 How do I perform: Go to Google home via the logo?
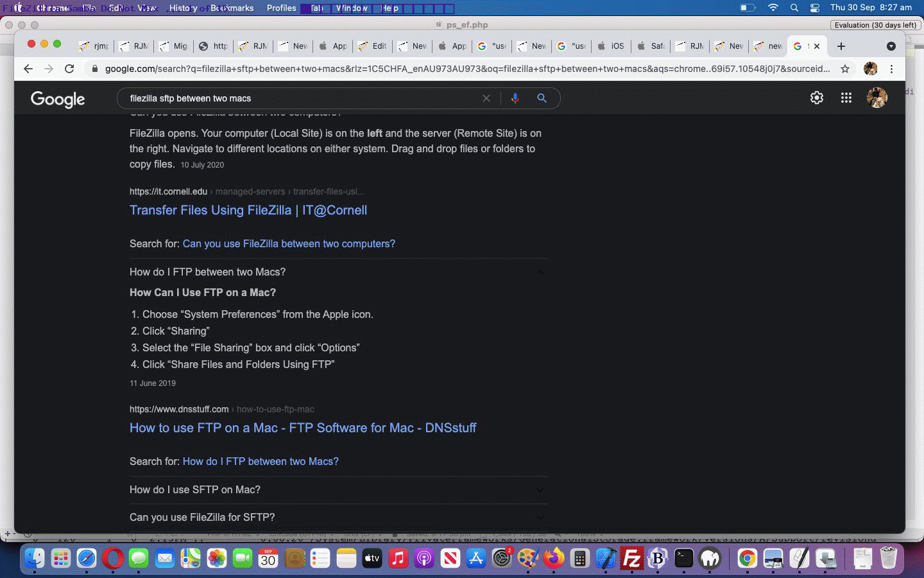(58, 99)
